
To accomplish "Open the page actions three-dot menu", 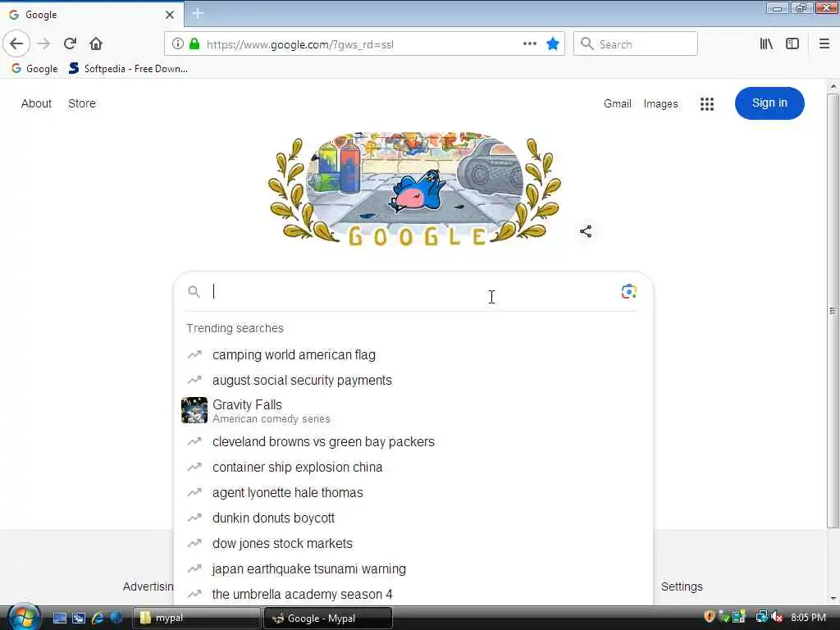I will pos(530,44).
